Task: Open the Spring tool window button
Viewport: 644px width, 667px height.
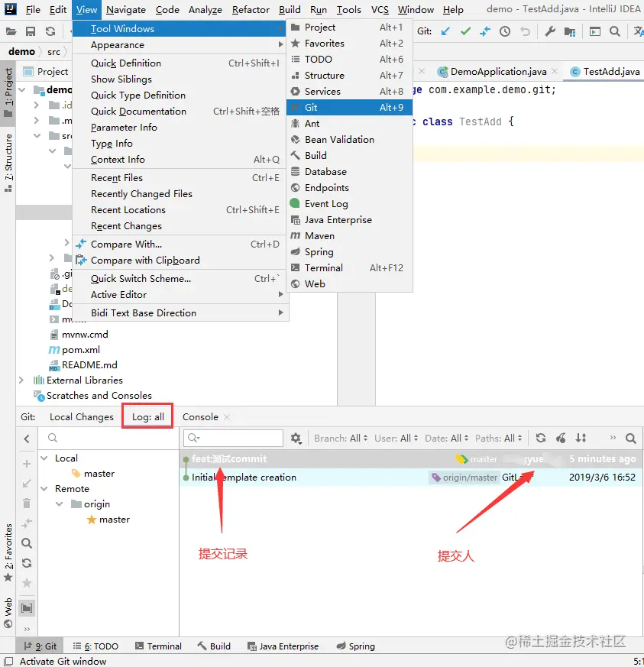Action: point(355,646)
